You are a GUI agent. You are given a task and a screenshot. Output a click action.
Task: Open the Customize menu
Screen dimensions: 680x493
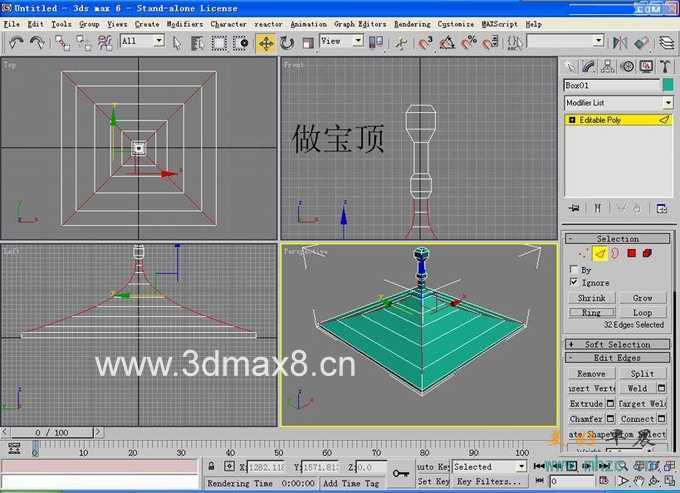pyautogui.click(x=455, y=24)
